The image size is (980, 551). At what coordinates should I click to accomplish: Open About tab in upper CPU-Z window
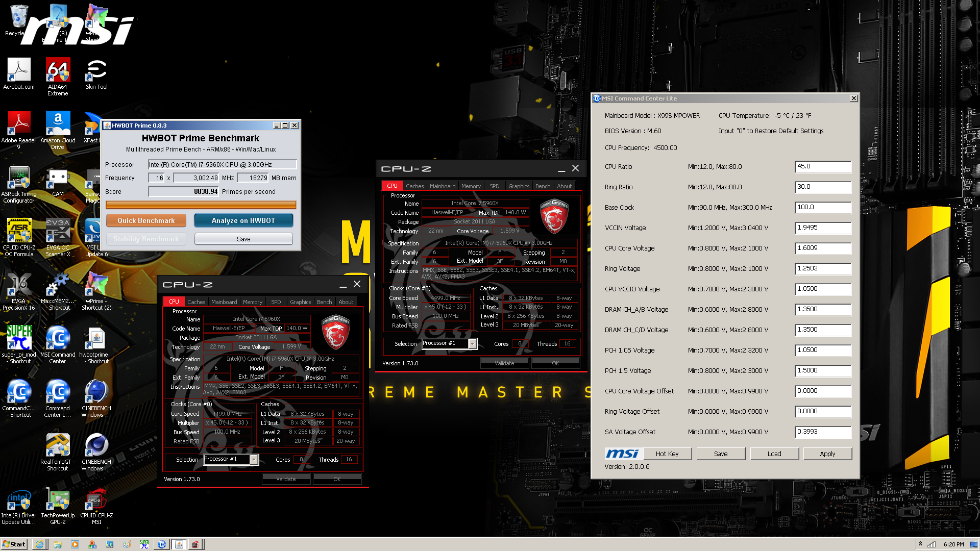[x=564, y=186]
